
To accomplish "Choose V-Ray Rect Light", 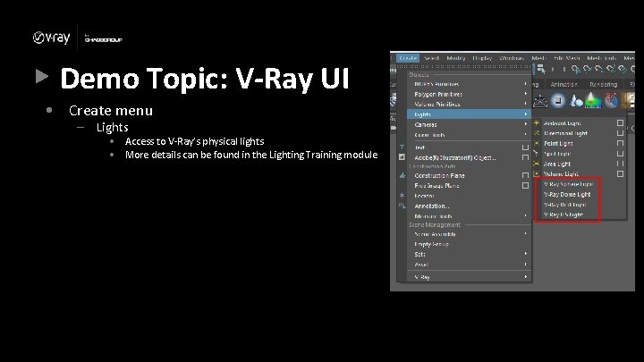I will click(565, 205).
